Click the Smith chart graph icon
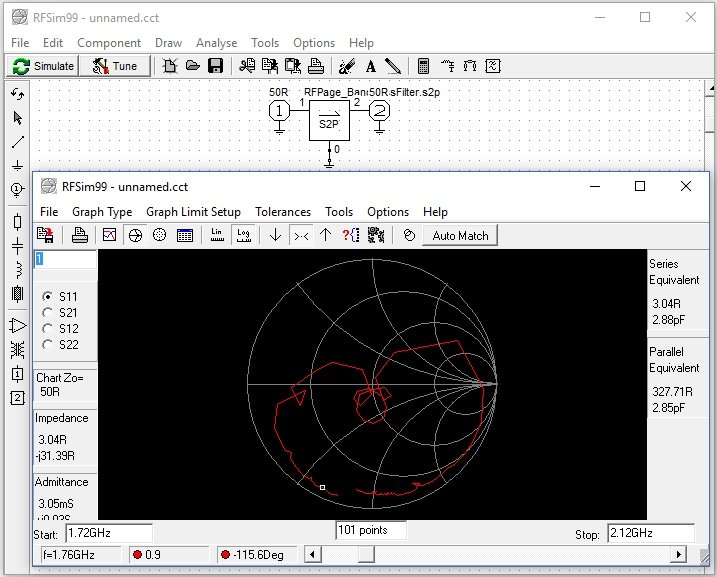The width and height of the screenshot is (717, 577). point(135,235)
